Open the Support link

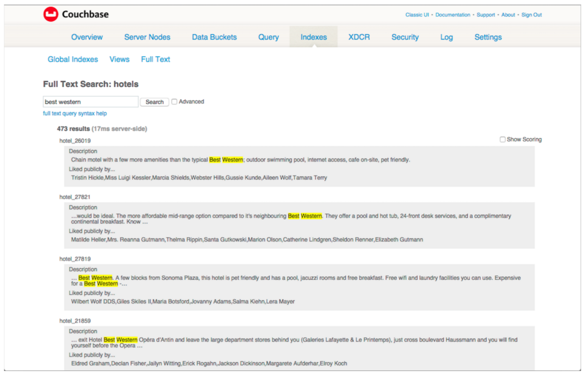pos(486,15)
